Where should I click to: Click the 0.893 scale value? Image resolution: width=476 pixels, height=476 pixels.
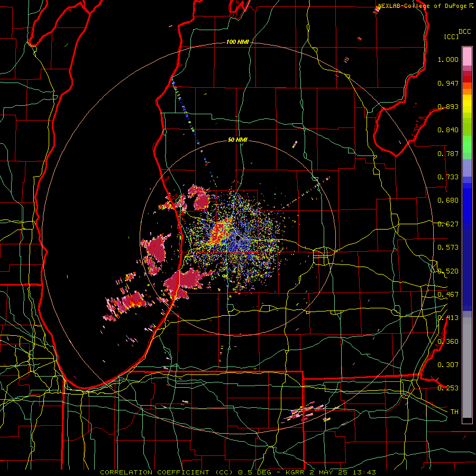tap(448, 106)
